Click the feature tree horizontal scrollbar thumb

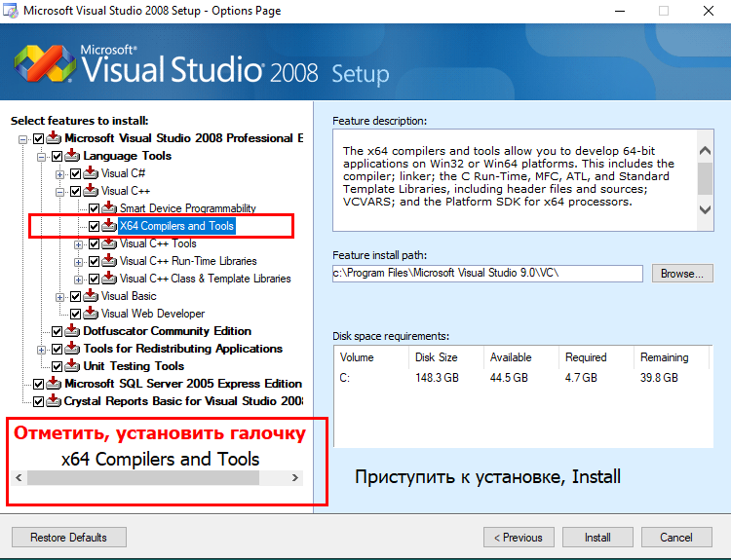[x=143, y=477]
